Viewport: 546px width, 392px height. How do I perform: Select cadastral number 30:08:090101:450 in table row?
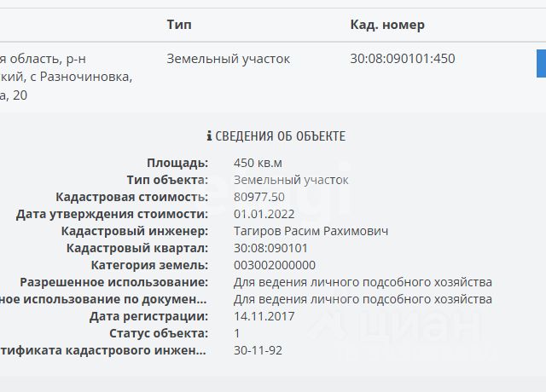pyautogui.click(x=403, y=59)
